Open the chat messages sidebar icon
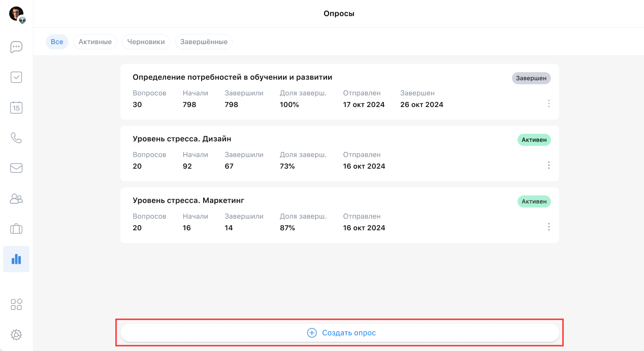The image size is (644, 351). coord(16,47)
